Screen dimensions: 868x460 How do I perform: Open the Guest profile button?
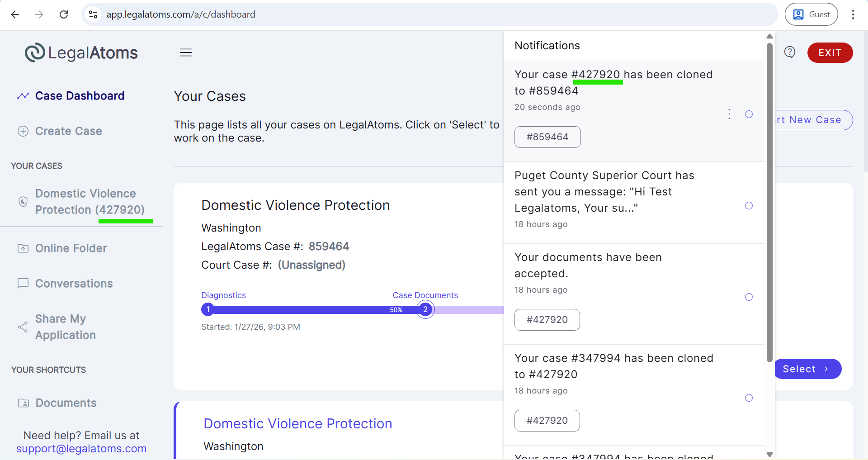pyautogui.click(x=811, y=14)
